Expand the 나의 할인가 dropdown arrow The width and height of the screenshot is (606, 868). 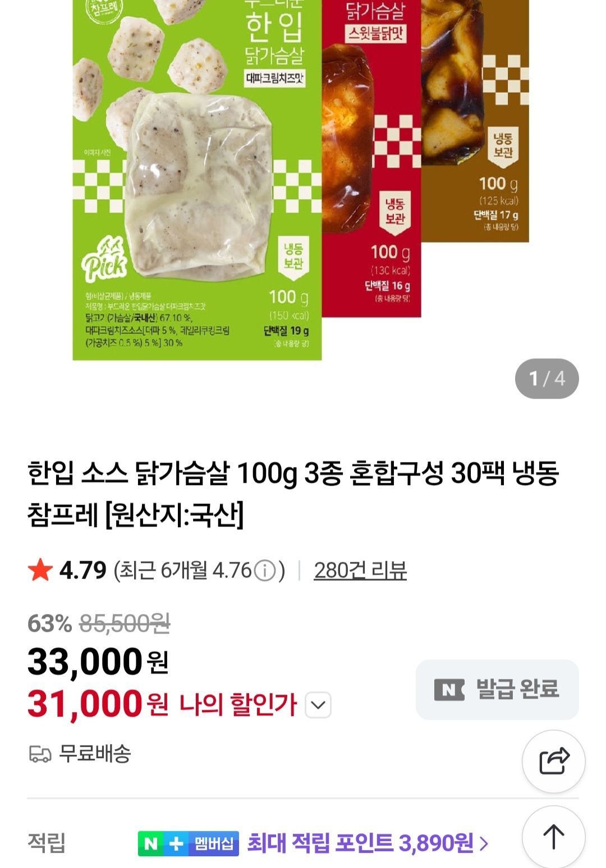(318, 705)
